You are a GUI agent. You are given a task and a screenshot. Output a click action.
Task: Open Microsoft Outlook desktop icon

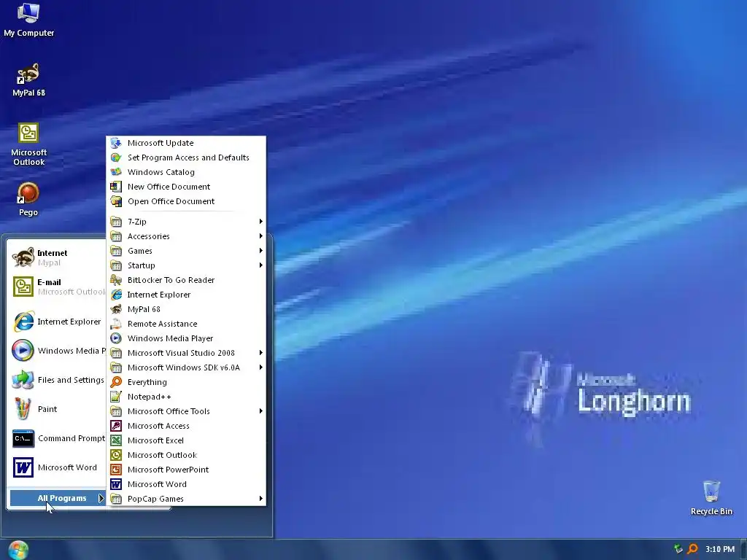point(28,144)
